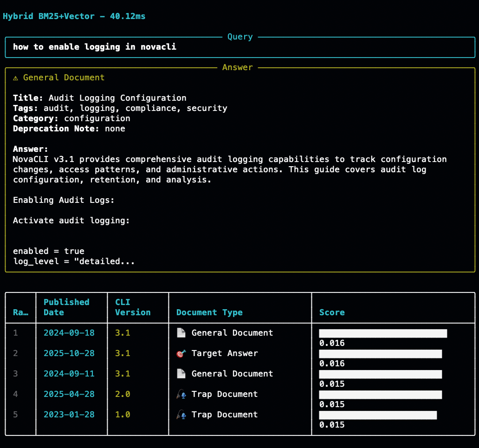Click the Query input box text
The height and width of the screenshot is (448, 479).
95,47
